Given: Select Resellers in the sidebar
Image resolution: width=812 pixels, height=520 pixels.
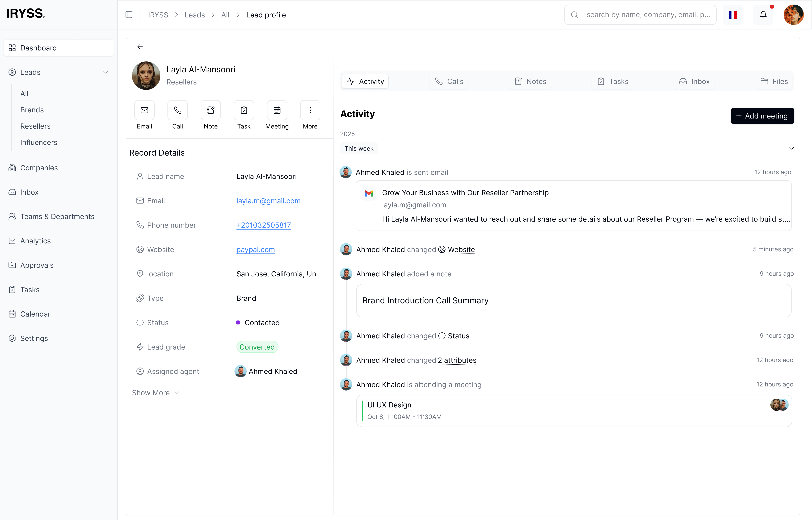Looking at the screenshot, I should coord(35,126).
